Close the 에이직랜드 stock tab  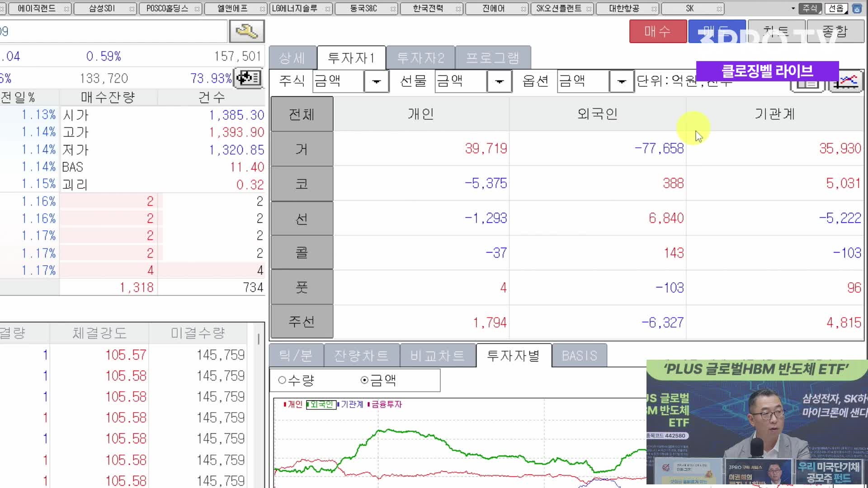click(x=66, y=9)
